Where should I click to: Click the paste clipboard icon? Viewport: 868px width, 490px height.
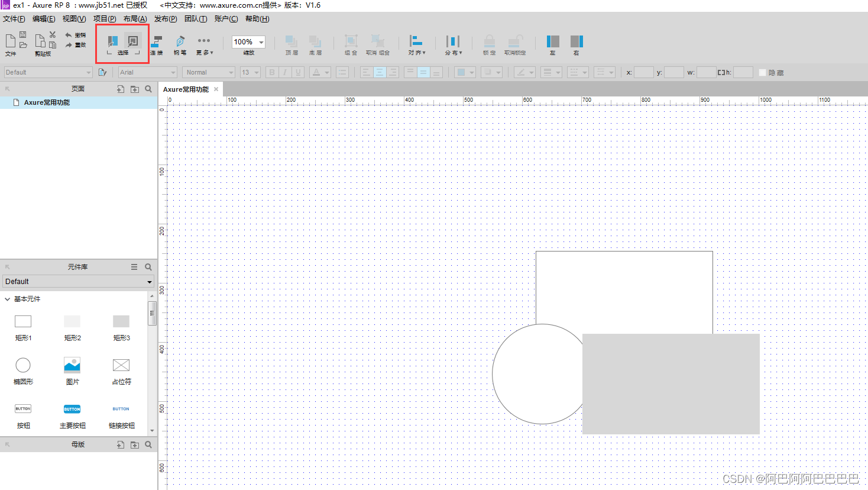tap(40, 41)
